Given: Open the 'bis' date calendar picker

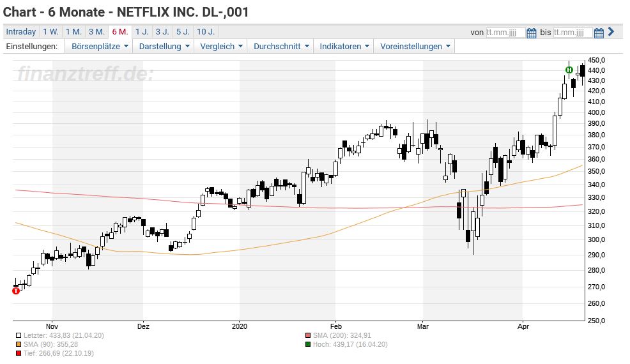Looking at the screenshot, I should [x=599, y=33].
